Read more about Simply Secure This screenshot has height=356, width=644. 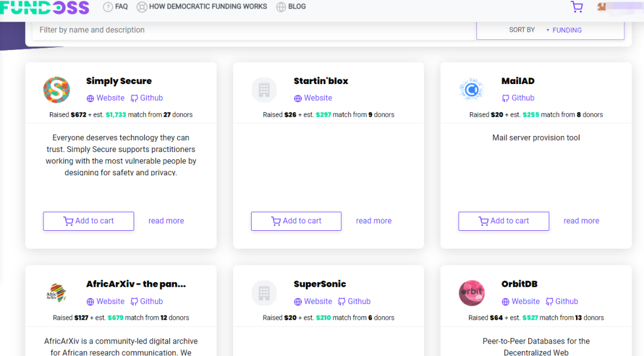point(166,221)
